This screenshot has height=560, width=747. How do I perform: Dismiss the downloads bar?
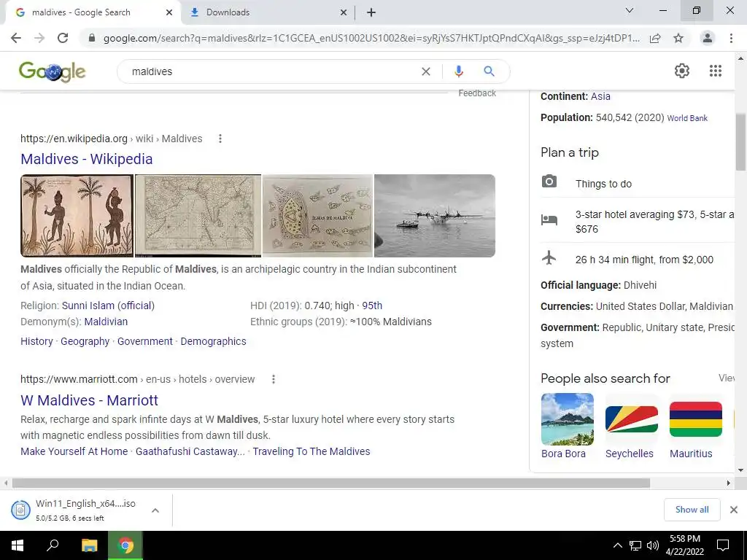coord(734,510)
